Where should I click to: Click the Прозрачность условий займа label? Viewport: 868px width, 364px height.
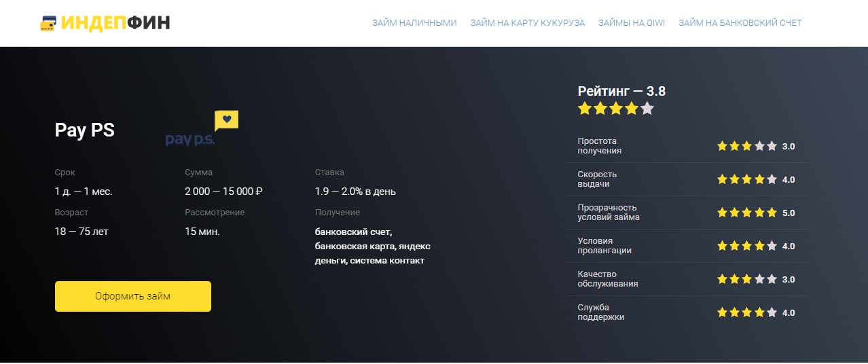click(609, 213)
